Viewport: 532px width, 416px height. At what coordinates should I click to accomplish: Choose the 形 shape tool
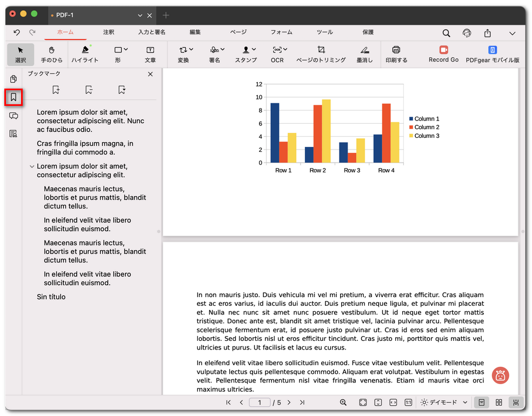pos(118,54)
